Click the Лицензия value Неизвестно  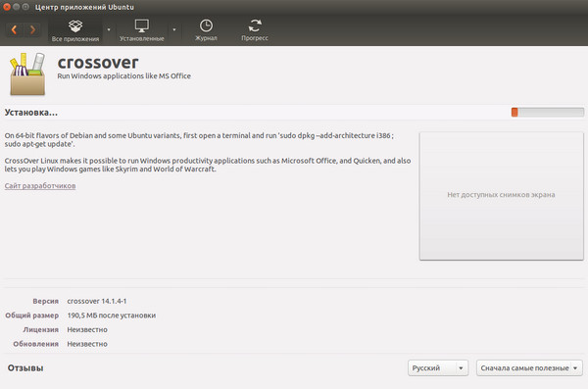(87, 330)
